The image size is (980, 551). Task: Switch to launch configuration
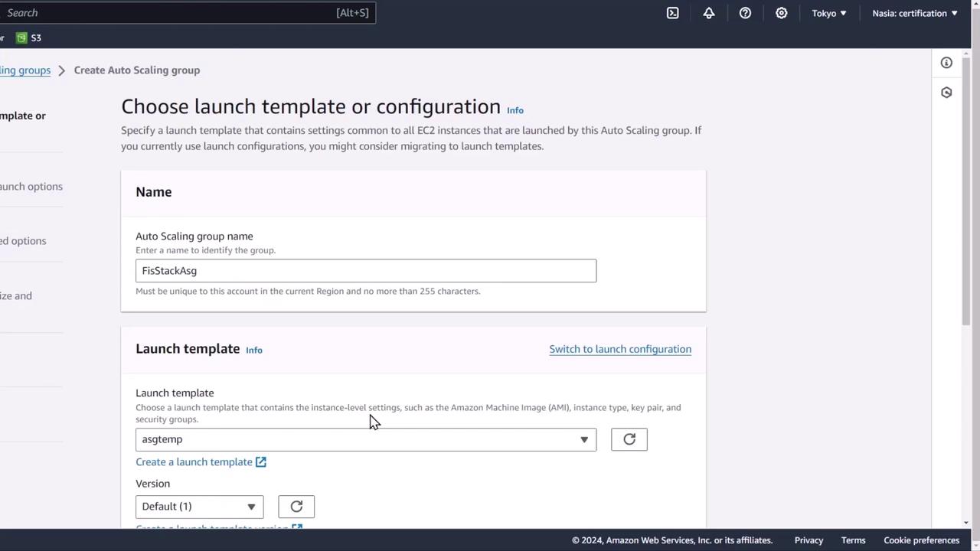point(620,349)
